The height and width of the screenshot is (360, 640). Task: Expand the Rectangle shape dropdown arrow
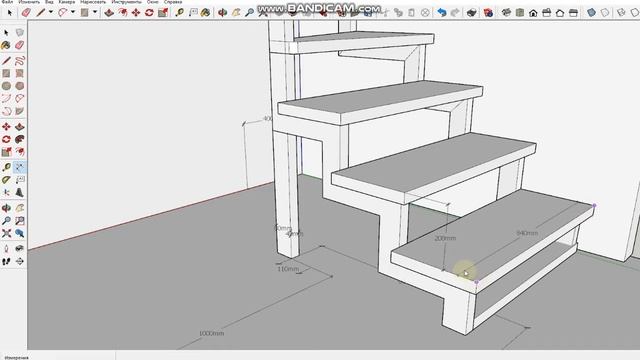pos(95,13)
